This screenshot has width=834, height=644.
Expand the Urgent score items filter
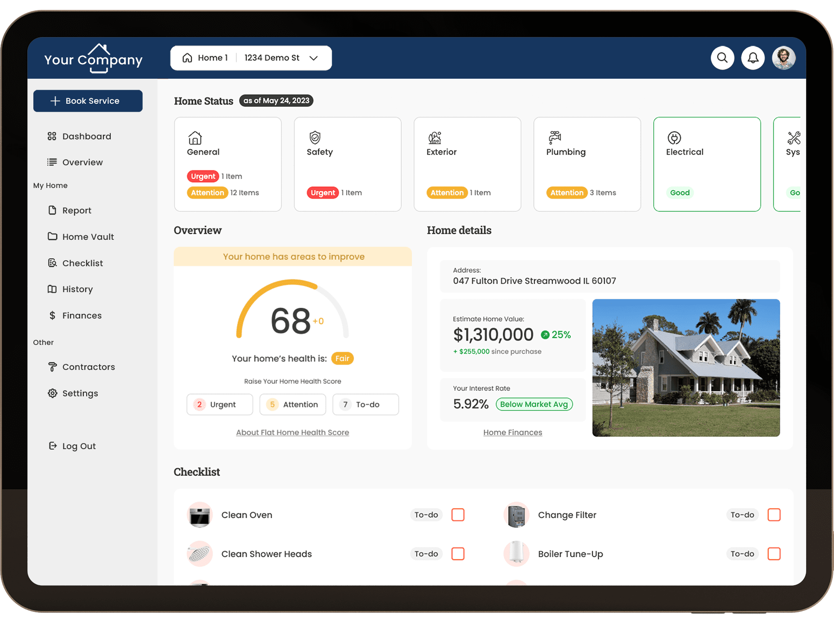220,405
